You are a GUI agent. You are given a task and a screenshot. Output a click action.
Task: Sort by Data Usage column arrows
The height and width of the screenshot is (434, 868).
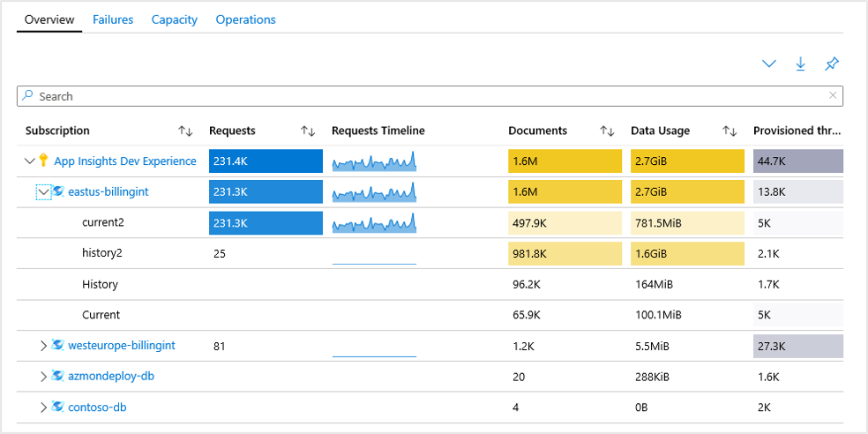730,131
